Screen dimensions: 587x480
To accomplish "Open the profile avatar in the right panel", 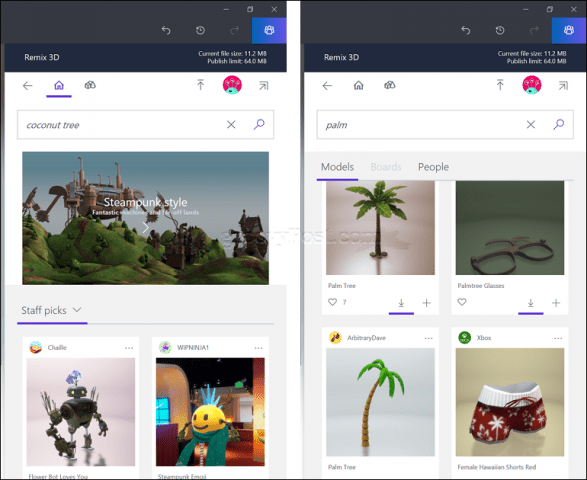I will 532,85.
